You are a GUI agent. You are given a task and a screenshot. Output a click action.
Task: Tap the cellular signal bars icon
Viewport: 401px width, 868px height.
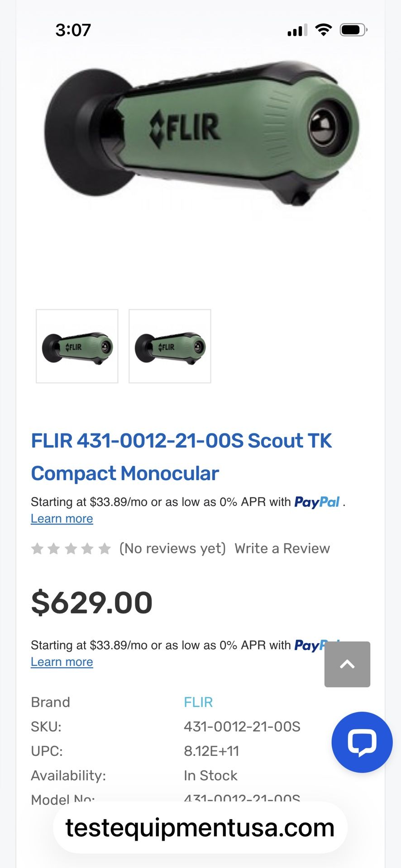point(296,30)
